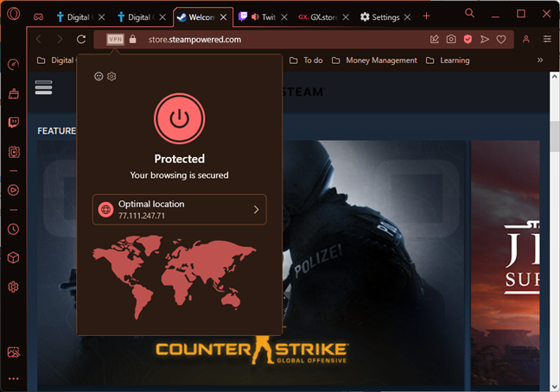The height and width of the screenshot is (392, 560).
Task: Open GX Cleaner broom icon in sidebar
Action: [13, 93]
